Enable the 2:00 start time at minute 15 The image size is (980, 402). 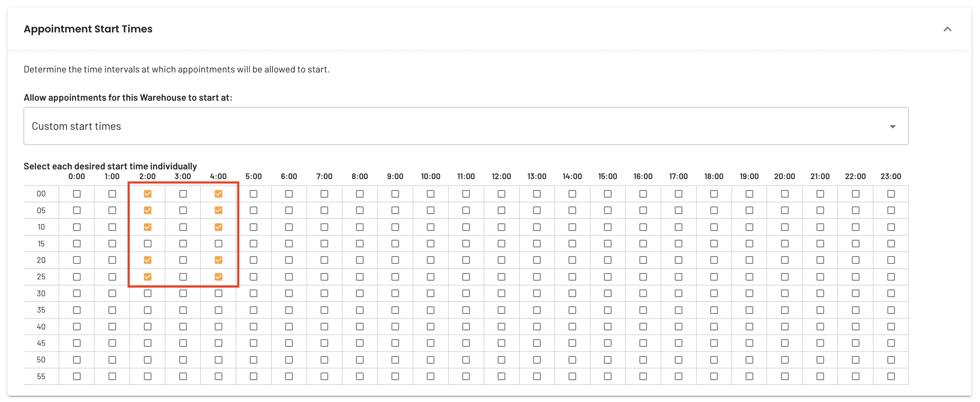click(x=148, y=244)
